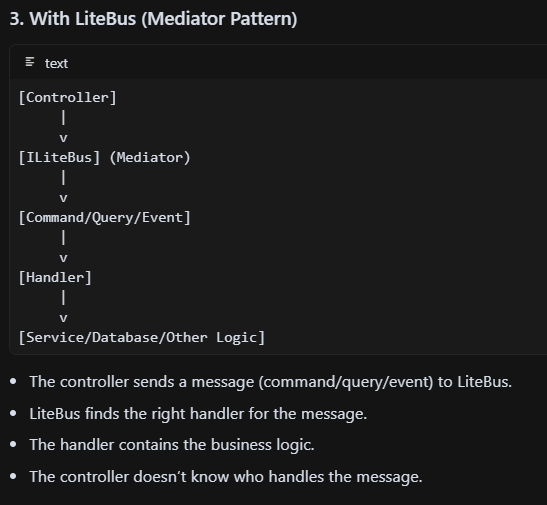This screenshot has width=547, height=505.
Task: Click the [Service/Database/Other Logic] line
Action: pyautogui.click(x=142, y=338)
